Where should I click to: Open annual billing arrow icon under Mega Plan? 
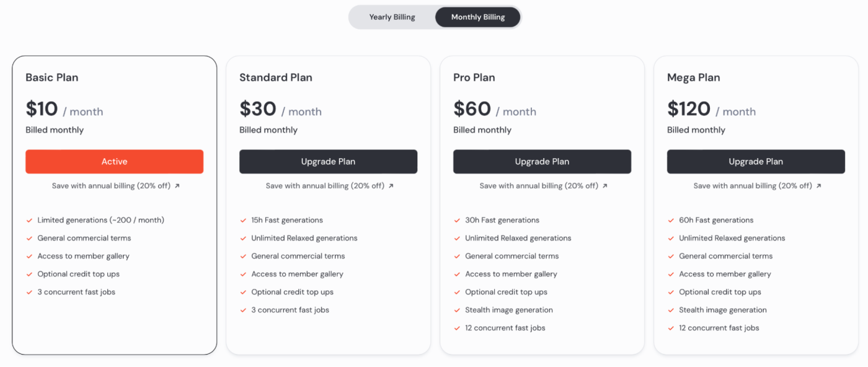(x=819, y=186)
